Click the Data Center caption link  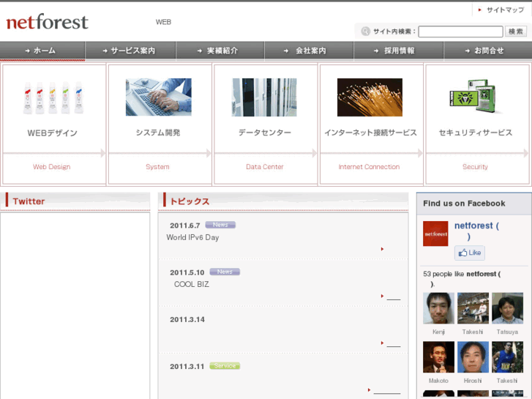pyautogui.click(x=265, y=167)
